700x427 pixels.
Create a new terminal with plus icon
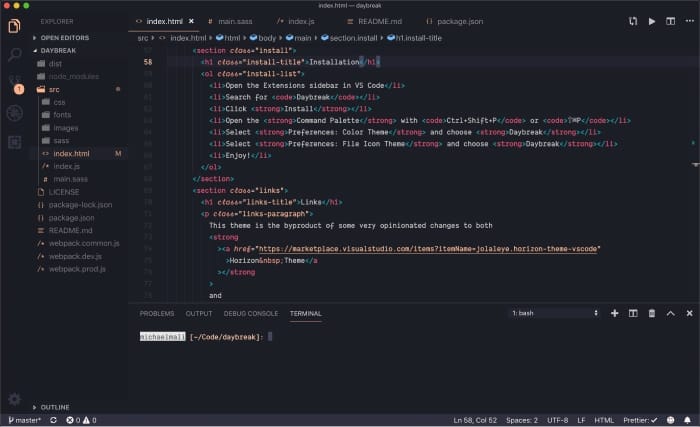pos(614,313)
